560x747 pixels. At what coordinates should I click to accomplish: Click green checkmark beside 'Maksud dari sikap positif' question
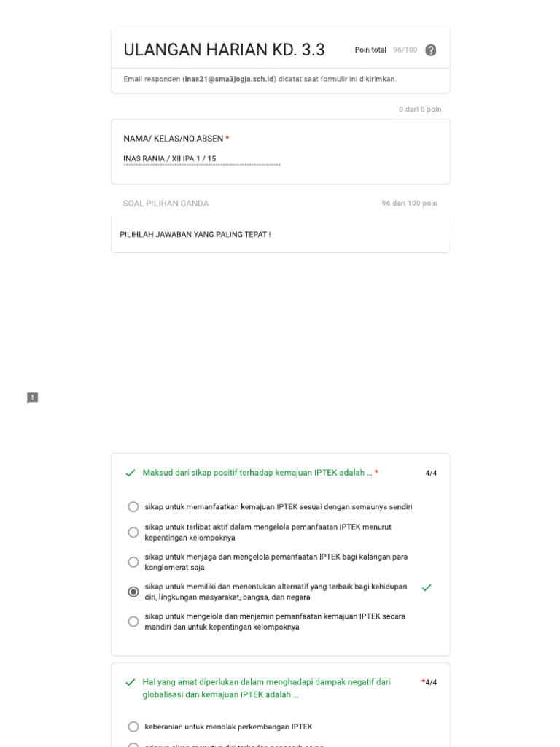coord(131,473)
